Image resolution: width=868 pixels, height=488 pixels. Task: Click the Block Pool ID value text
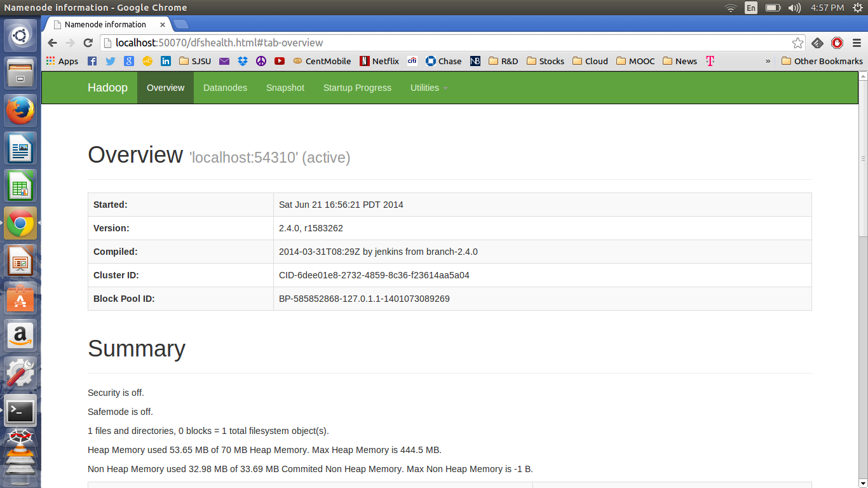(x=364, y=299)
